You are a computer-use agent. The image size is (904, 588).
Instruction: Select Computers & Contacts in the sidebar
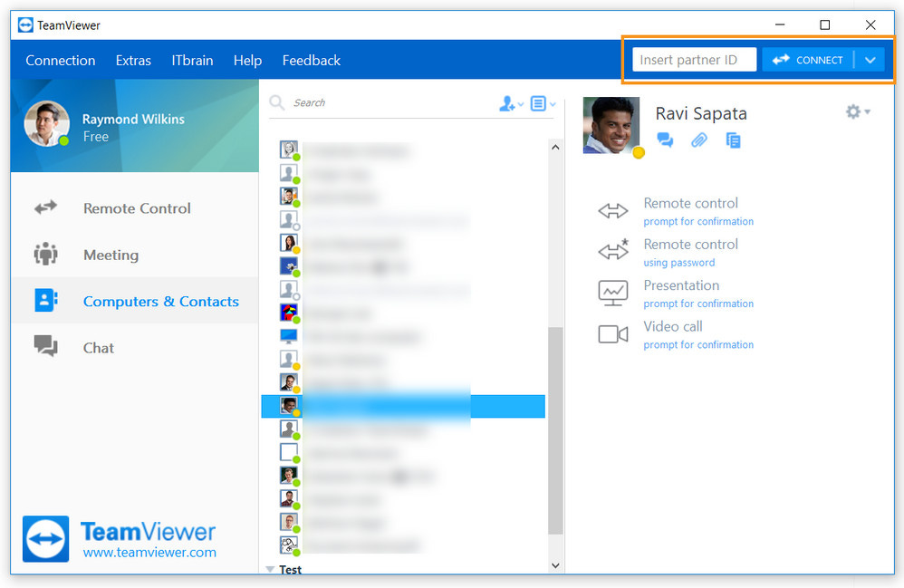point(135,301)
